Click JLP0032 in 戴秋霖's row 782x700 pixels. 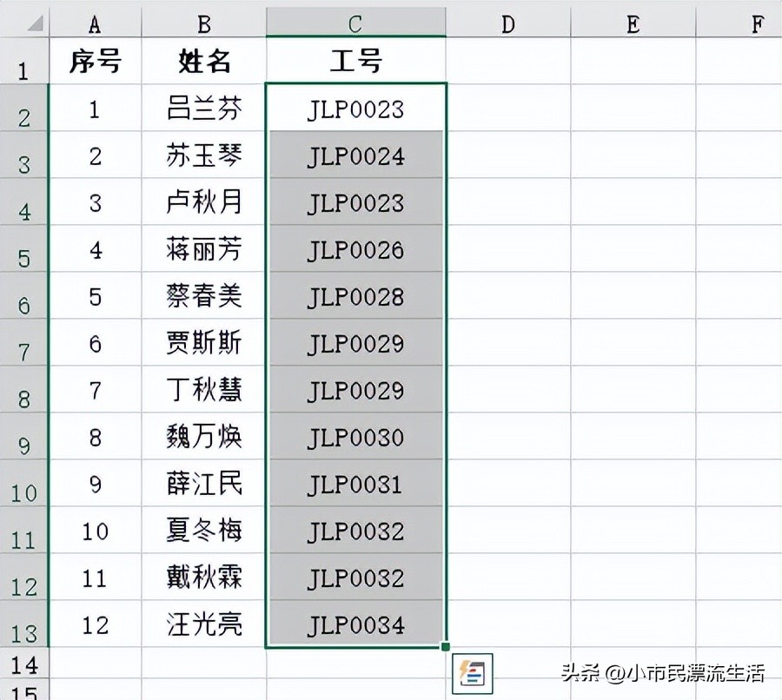pos(355,577)
